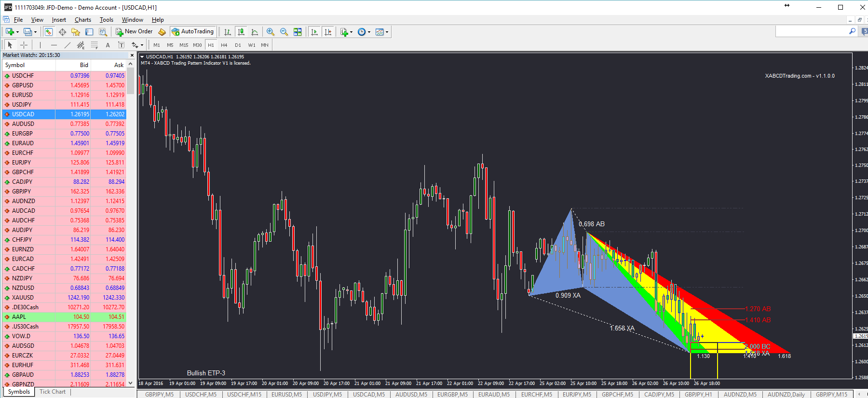868x398 pixels.
Task: Open the GBPJPY,H1 chart tab
Action: (698, 395)
